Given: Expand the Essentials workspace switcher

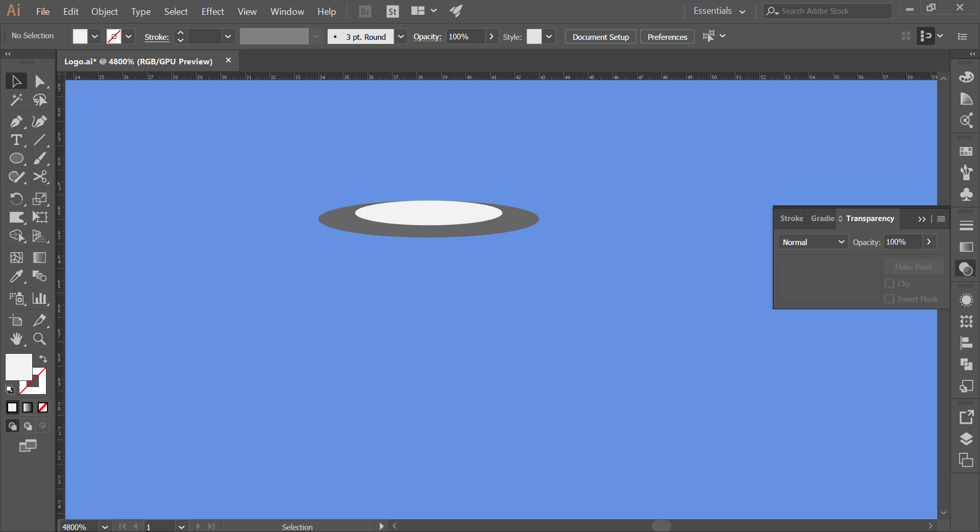Looking at the screenshot, I should [x=719, y=11].
